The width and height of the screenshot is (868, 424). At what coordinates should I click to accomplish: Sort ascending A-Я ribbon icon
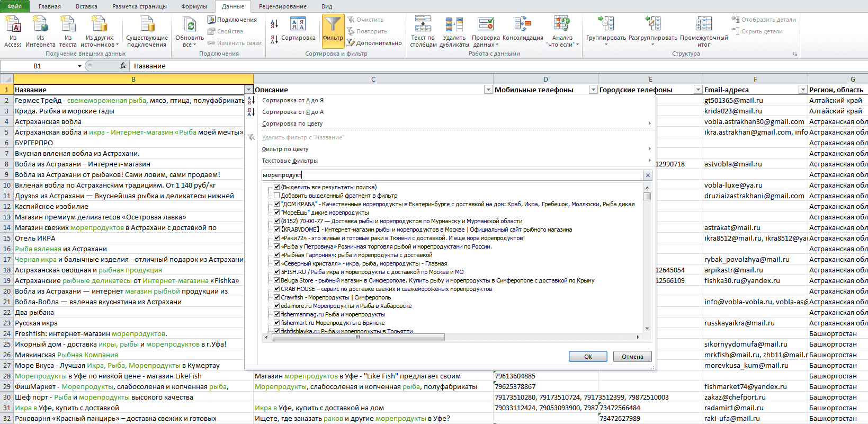click(274, 24)
